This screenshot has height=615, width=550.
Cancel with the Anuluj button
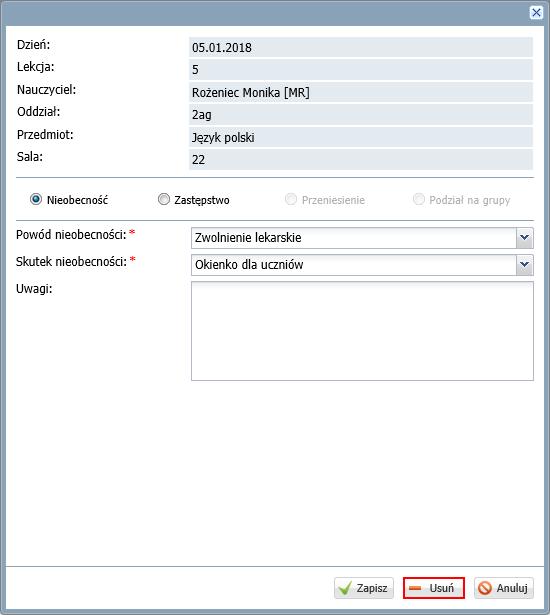click(x=504, y=588)
